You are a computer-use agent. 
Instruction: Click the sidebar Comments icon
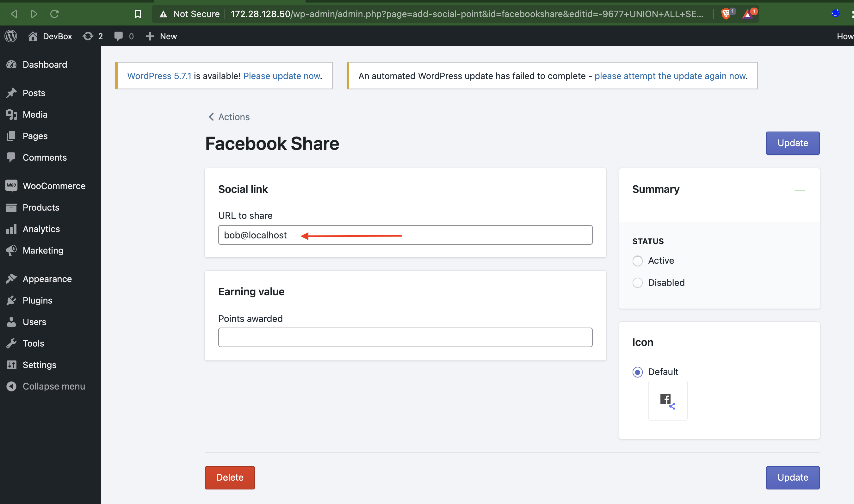click(x=11, y=157)
